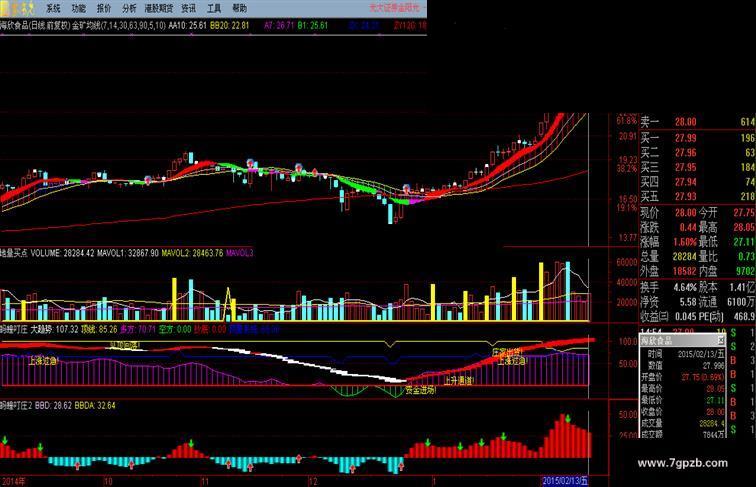
Task: Click the 外盘 18582 value
Action: coord(684,271)
